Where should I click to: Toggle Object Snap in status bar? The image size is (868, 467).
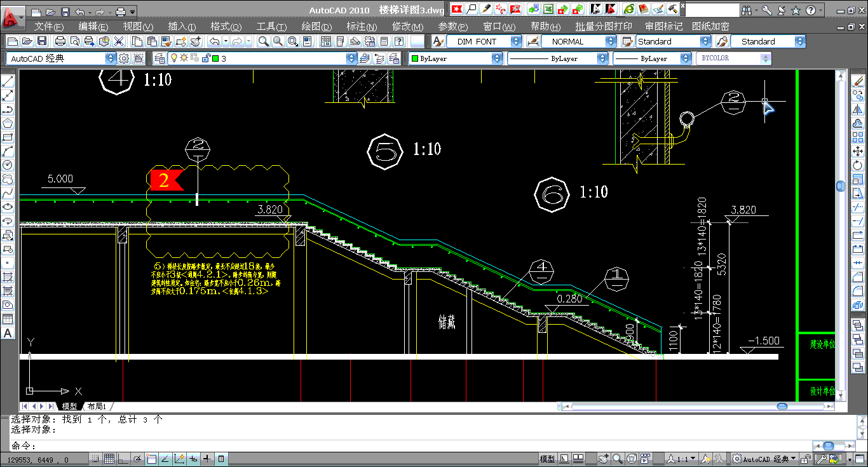[151, 459]
